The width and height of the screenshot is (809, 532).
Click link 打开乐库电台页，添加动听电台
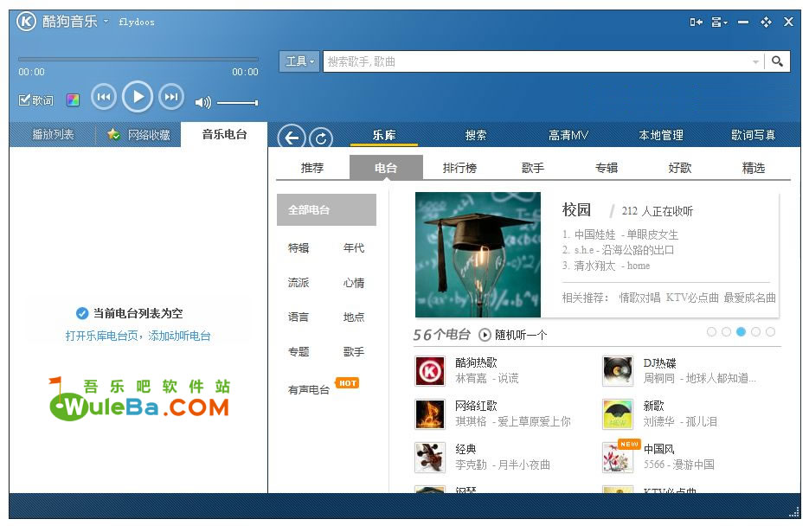click(x=138, y=336)
